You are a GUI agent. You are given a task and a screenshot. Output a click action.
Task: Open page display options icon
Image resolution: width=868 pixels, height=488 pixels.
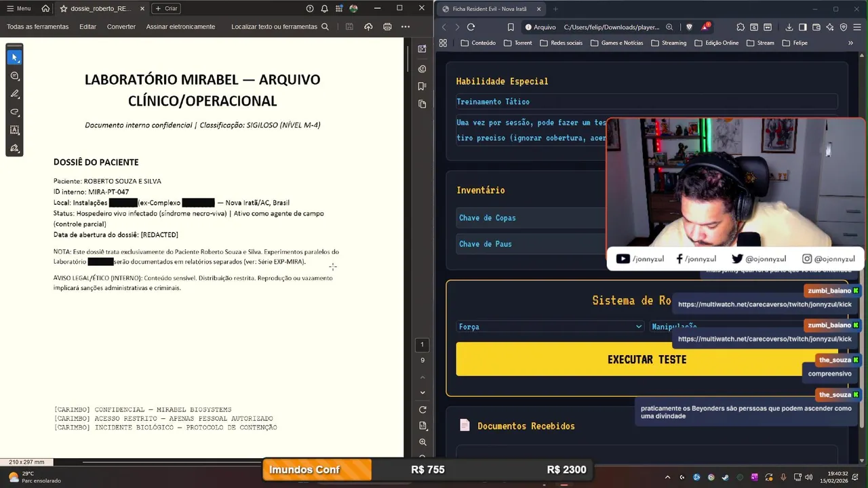422,426
